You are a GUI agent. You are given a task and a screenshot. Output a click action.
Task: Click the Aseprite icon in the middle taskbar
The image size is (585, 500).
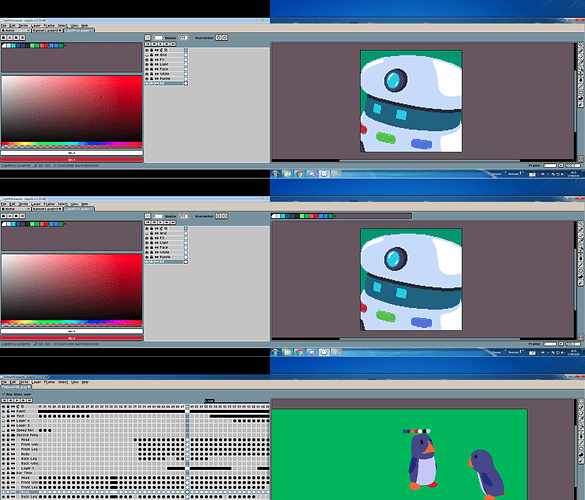[324, 352]
